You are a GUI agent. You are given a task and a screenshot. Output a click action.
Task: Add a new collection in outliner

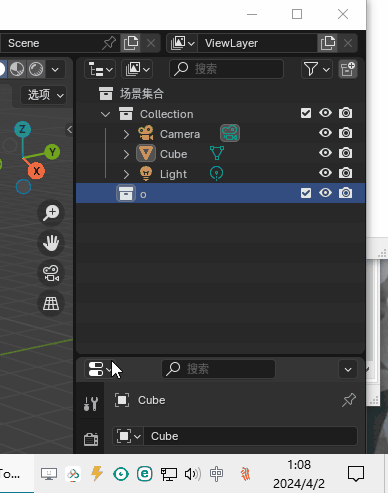pos(348,69)
